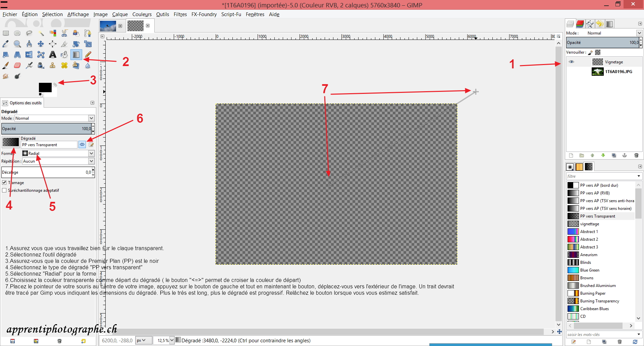This screenshot has height=346, width=644.
Task: Select the Ellipse Select tool
Action: point(17,33)
